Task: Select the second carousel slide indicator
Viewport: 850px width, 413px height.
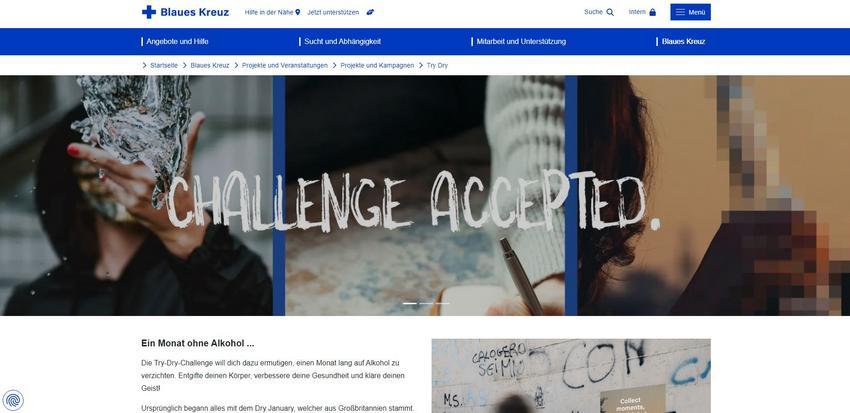Action: click(426, 304)
